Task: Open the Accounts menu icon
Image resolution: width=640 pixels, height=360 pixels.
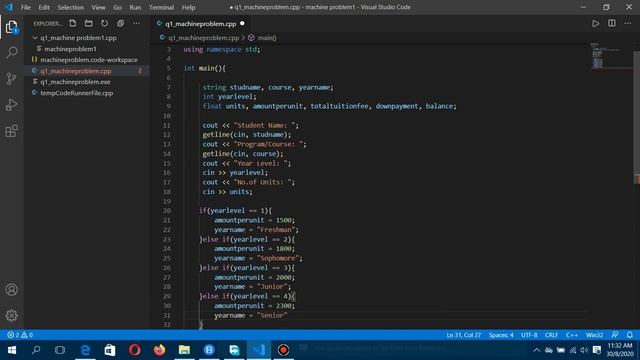Action: (11, 290)
